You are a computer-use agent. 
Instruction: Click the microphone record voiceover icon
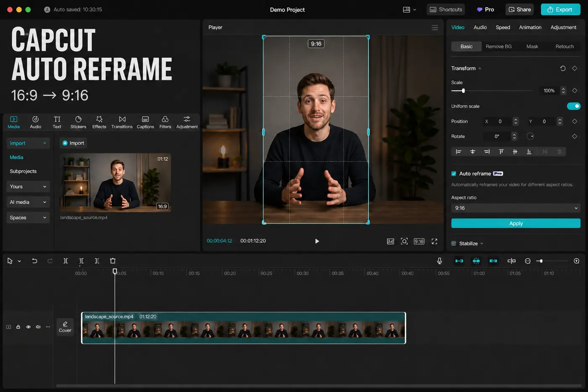coord(439,261)
